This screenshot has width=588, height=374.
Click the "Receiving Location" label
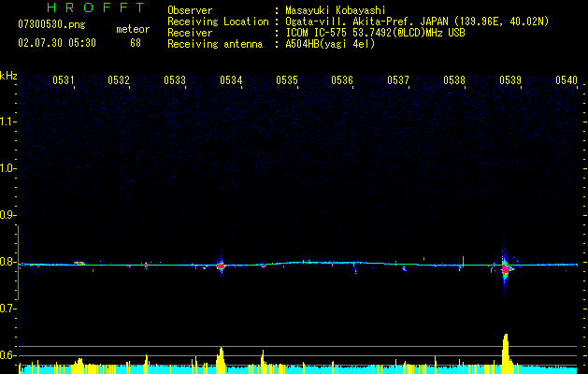coord(218,22)
